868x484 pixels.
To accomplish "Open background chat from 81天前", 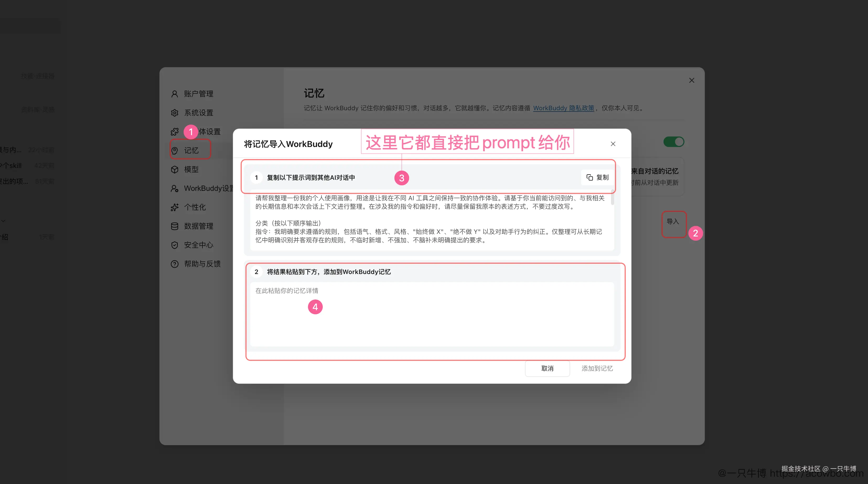I will pos(27,181).
